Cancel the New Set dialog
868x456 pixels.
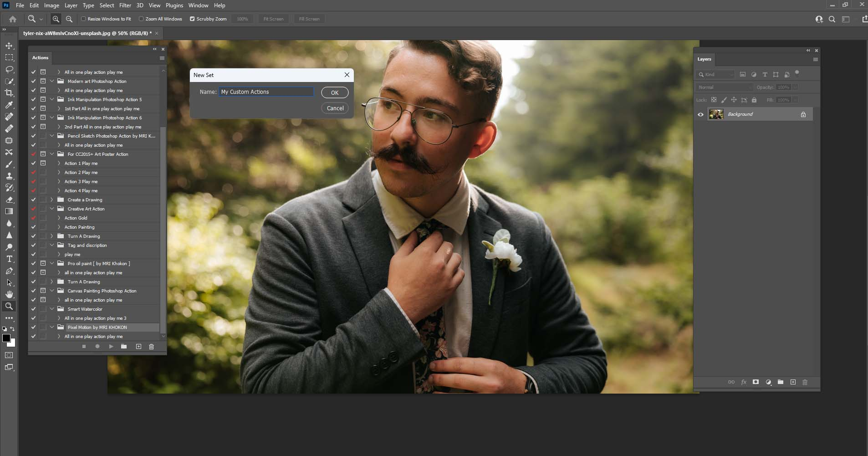pyautogui.click(x=335, y=108)
